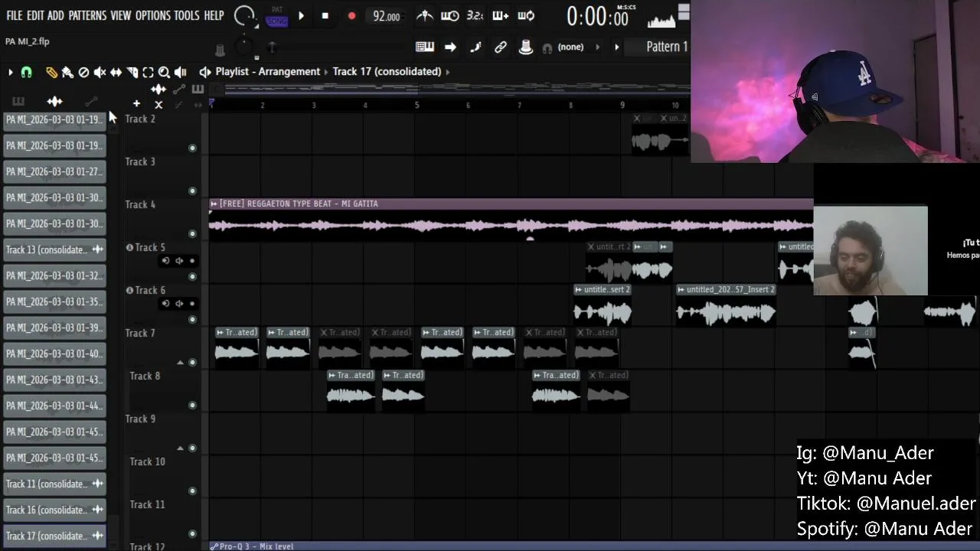Click Track 17 (consolidated) breadcrumb

coord(387,71)
